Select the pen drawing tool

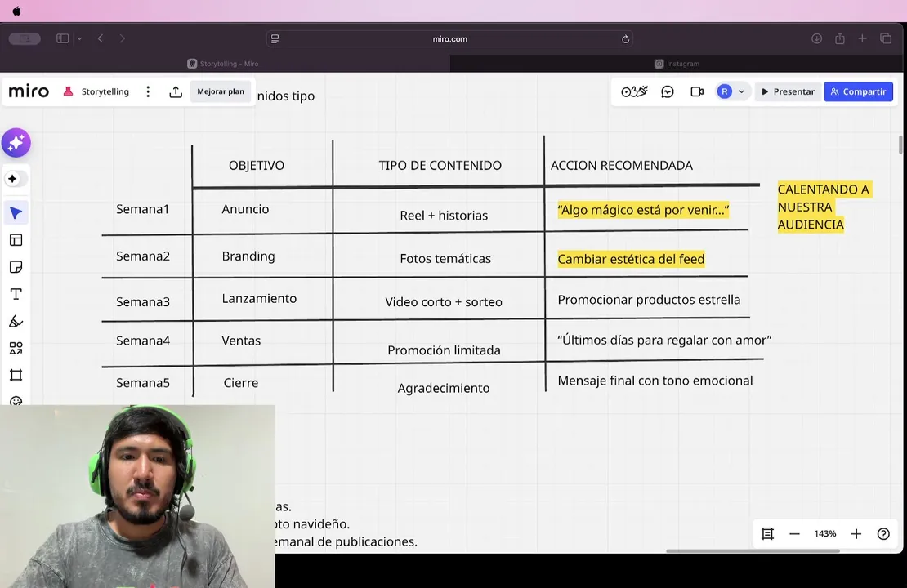[16, 322]
